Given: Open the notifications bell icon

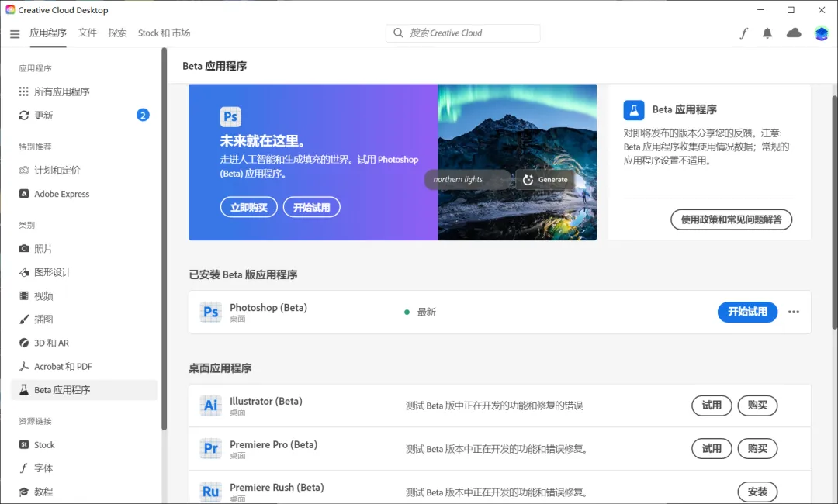Looking at the screenshot, I should click(x=767, y=33).
